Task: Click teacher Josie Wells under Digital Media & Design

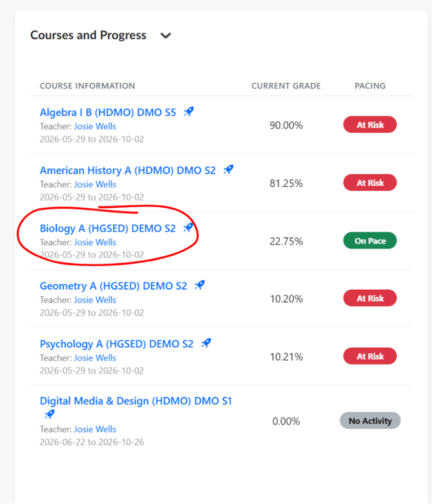Action: tap(95, 429)
